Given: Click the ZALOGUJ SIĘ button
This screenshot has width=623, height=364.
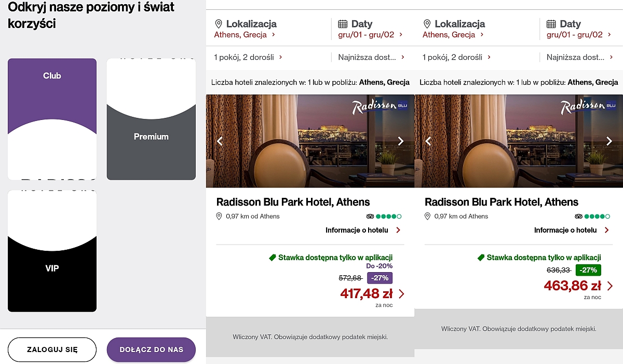Looking at the screenshot, I should pyautogui.click(x=52, y=349).
